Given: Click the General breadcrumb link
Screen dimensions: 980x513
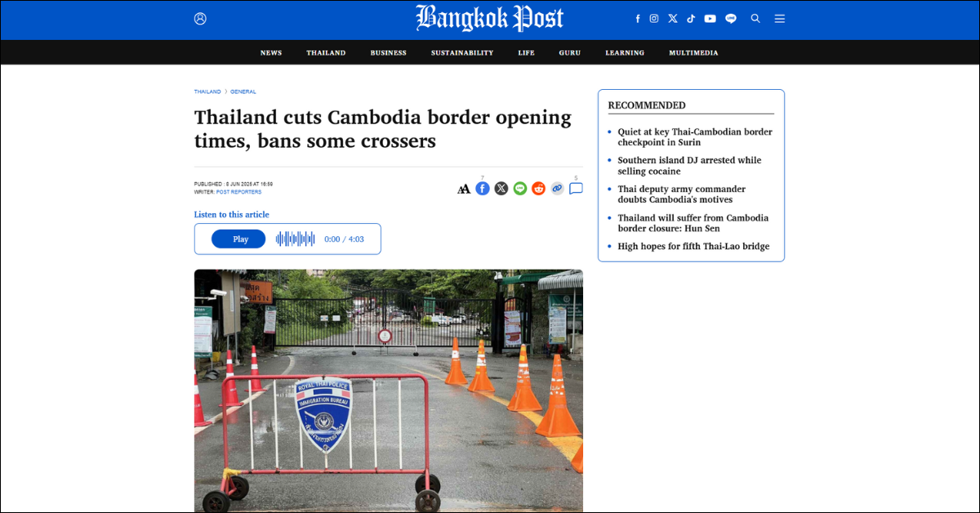Looking at the screenshot, I should tap(243, 91).
